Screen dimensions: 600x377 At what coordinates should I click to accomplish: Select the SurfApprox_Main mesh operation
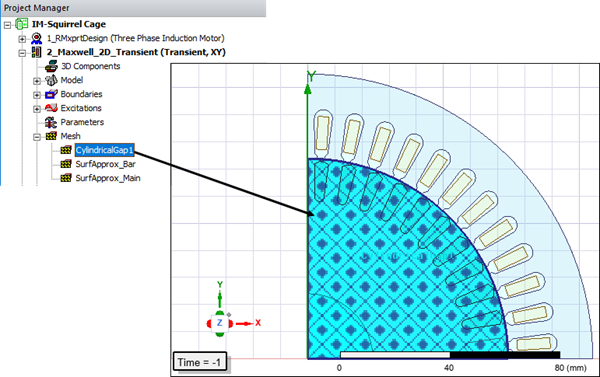point(108,178)
